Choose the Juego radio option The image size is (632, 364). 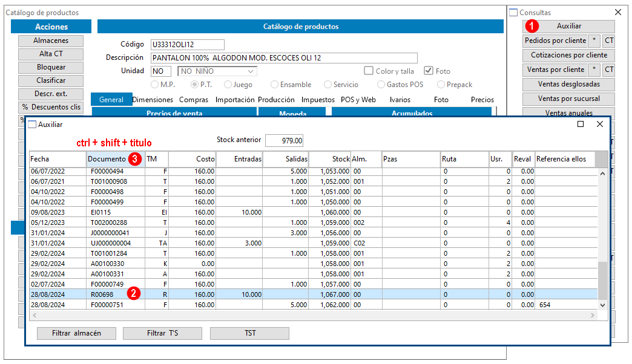coord(228,85)
